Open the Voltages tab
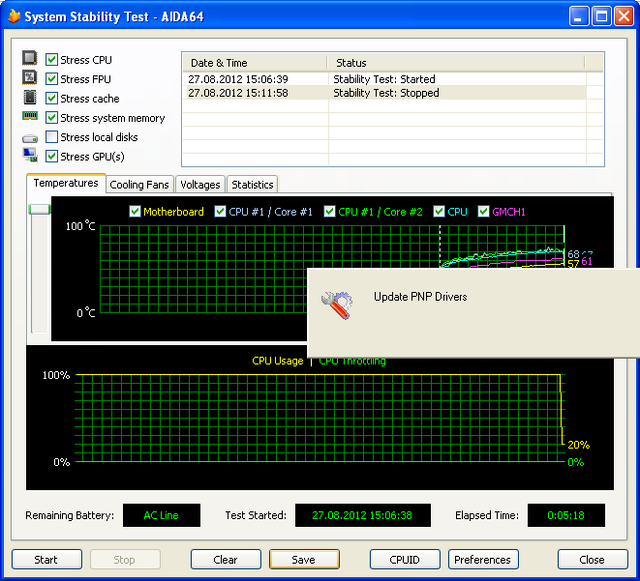Image resolution: width=640 pixels, height=581 pixels. tap(200, 185)
